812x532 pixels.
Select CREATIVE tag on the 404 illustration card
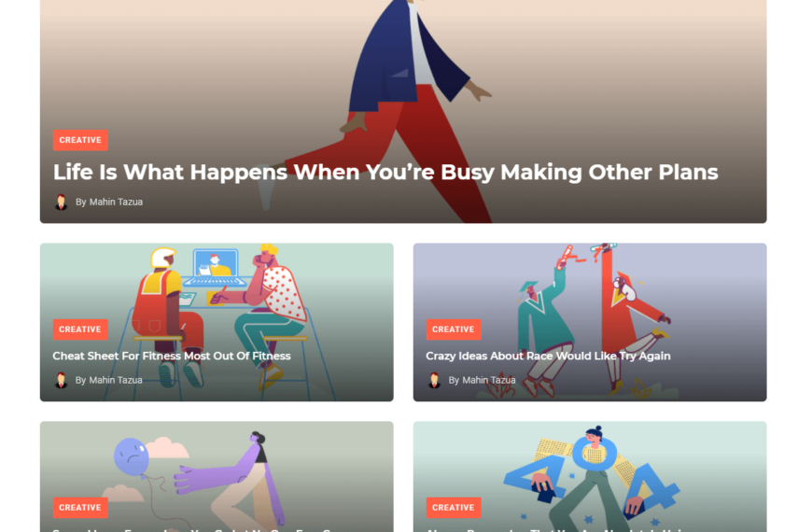(454, 508)
